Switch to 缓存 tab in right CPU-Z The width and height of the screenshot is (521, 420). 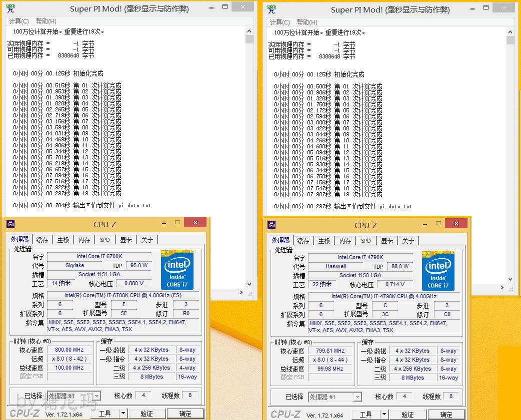pyautogui.click(x=303, y=241)
